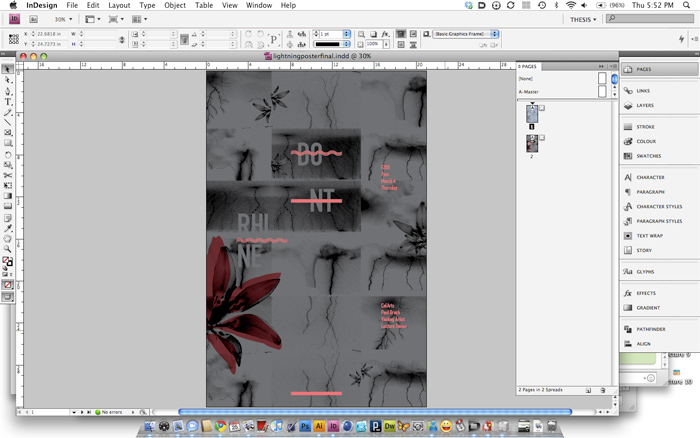
Task: Expand the Basic Graphics Frame style dropdown
Action: (494, 34)
